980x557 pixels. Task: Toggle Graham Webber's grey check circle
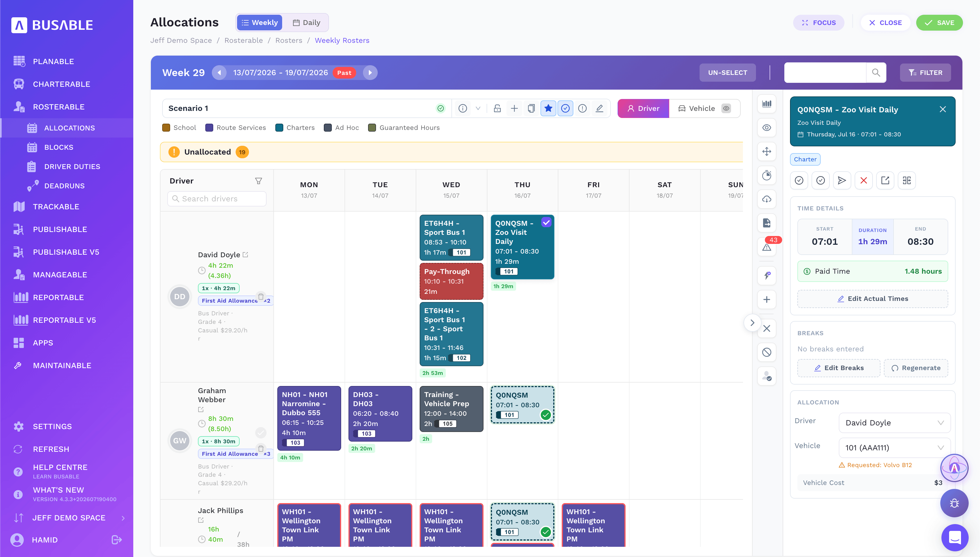click(x=261, y=432)
